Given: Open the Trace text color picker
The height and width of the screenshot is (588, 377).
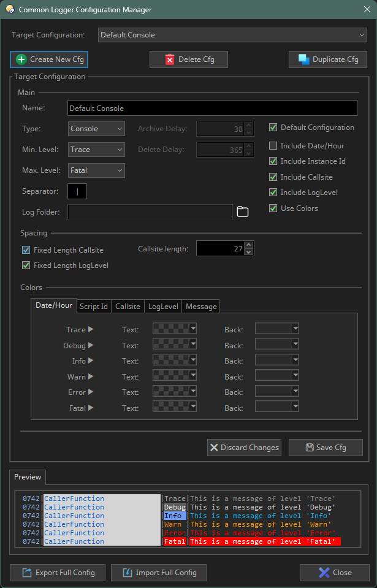Looking at the screenshot, I should [175, 329].
